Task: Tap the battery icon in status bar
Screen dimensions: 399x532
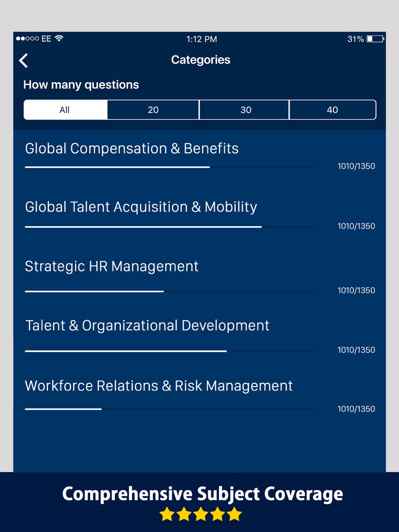Action: (x=375, y=39)
